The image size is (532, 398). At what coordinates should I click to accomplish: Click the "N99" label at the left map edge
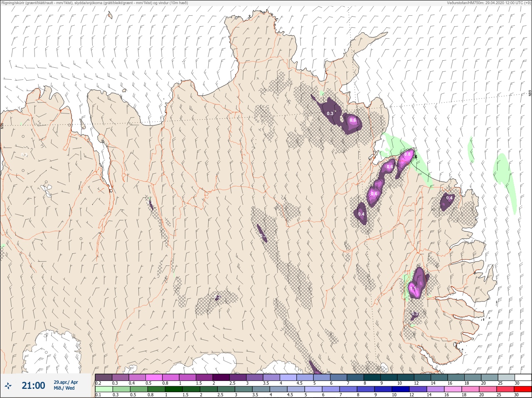pyautogui.click(x=2, y=125)
